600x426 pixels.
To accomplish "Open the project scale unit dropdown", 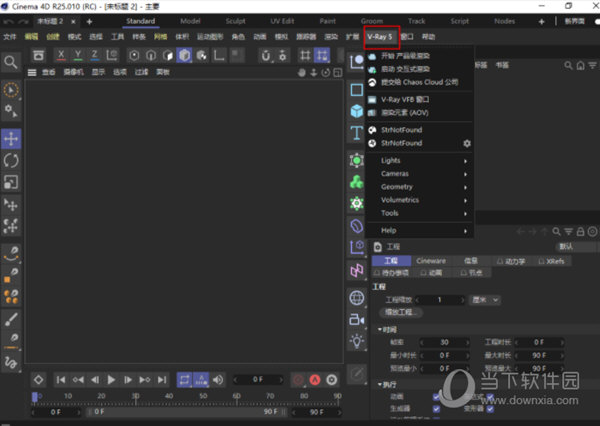I will [x=485, y=300].
